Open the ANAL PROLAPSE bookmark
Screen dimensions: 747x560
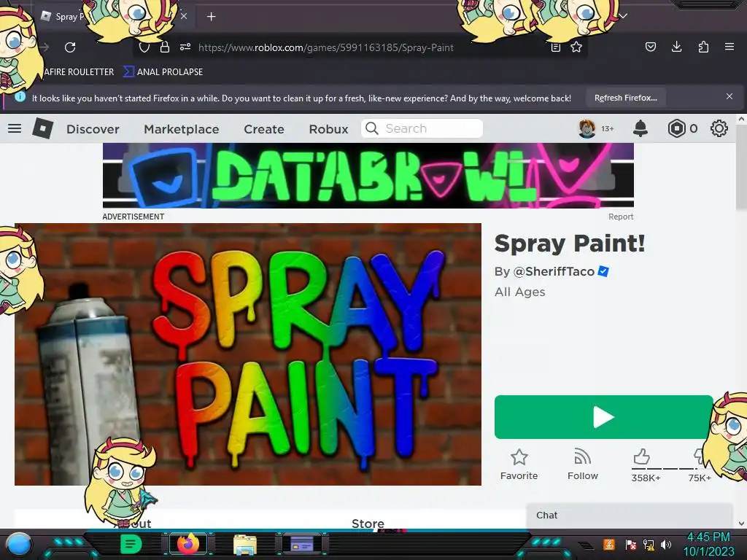point(163,72)
